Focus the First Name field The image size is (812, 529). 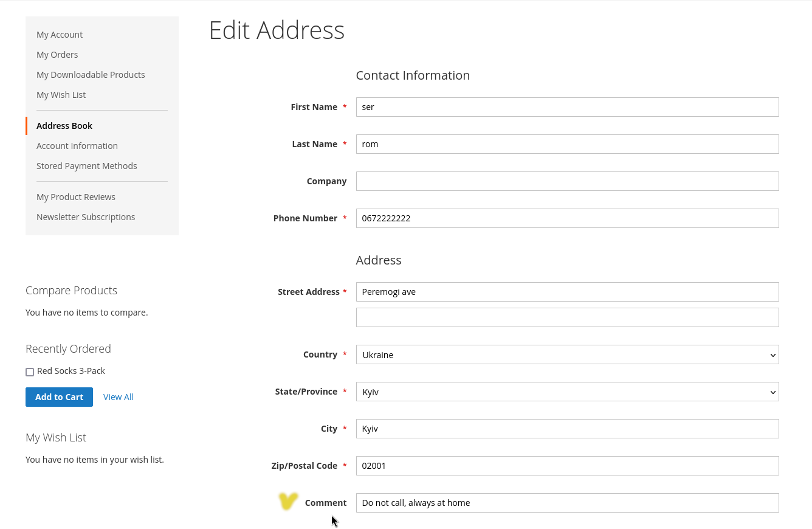click(x=566, y=107)
